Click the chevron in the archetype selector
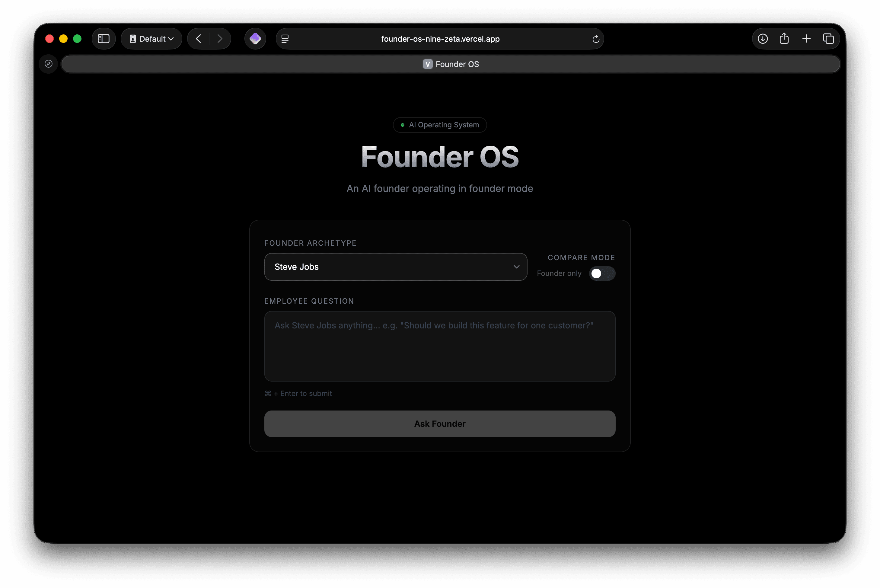This screenshot has width=880, height=588. [x=516, y=267]
